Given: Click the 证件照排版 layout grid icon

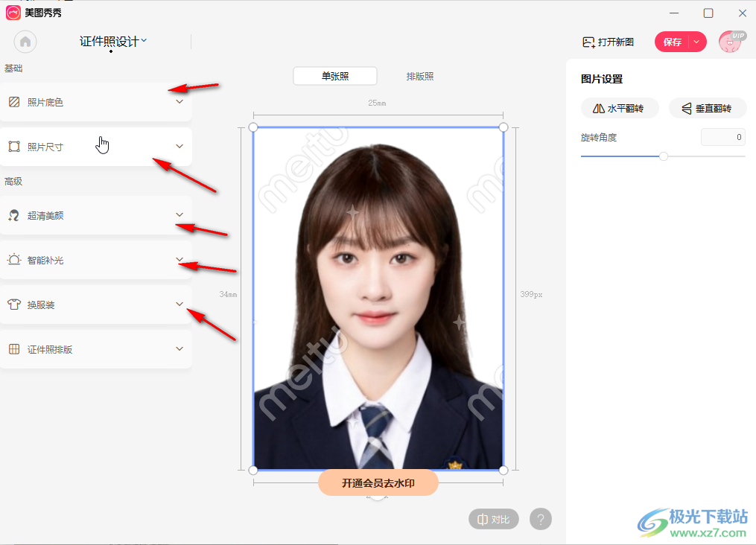Looking at the screenshot, I should (x=13, y=348).
